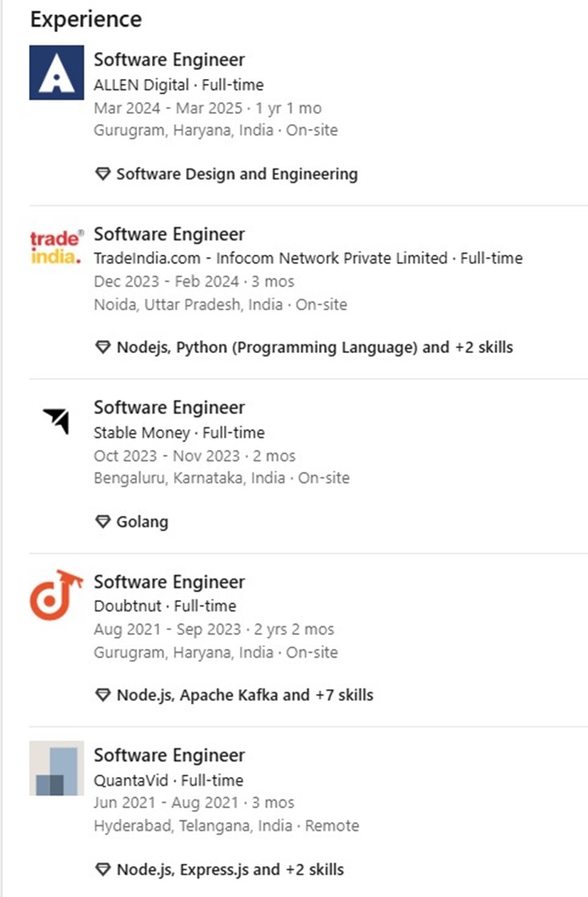
Task: Click the QuantaVid placeholder company logo
Action: click(x=56, y=768)
